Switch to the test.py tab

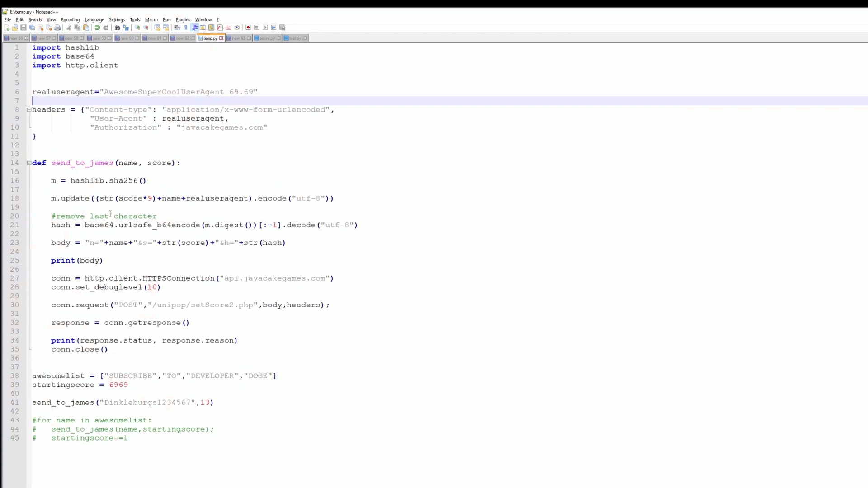[x=295, y=38]
